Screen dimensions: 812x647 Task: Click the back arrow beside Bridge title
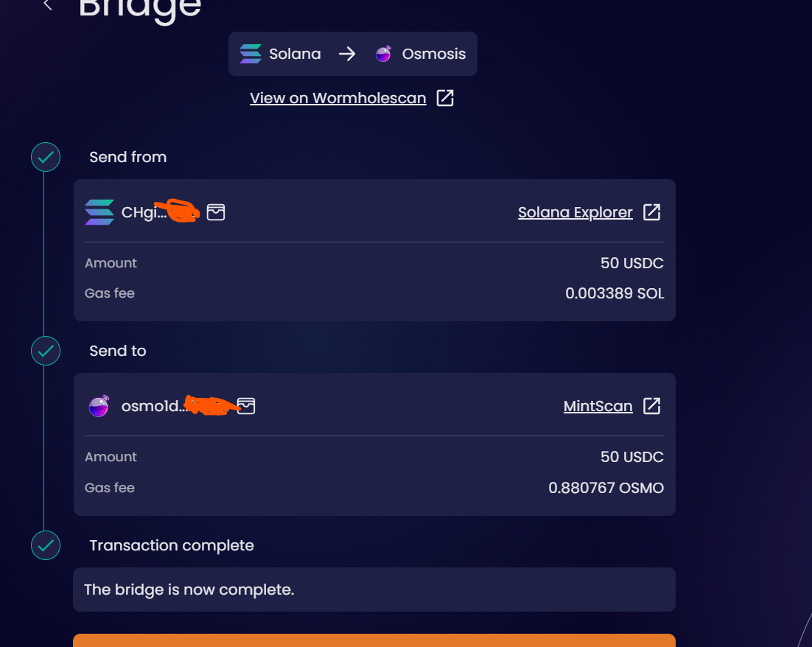click(48, 5)
